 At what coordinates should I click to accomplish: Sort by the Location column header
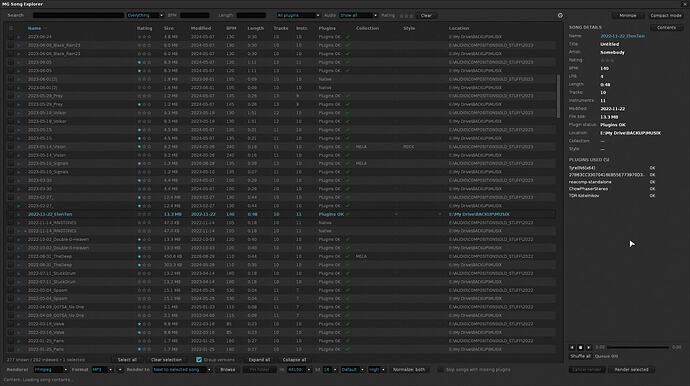459,28
